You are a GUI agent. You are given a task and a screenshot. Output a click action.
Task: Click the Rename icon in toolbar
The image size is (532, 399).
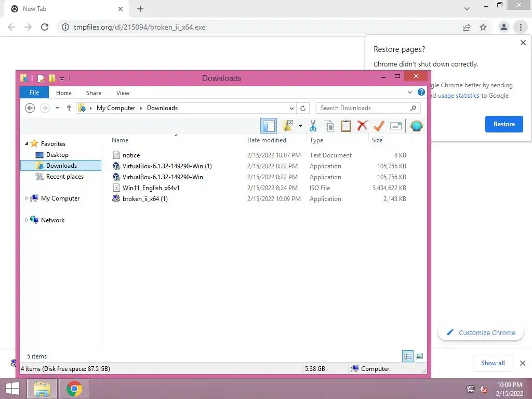coord(395,126)
